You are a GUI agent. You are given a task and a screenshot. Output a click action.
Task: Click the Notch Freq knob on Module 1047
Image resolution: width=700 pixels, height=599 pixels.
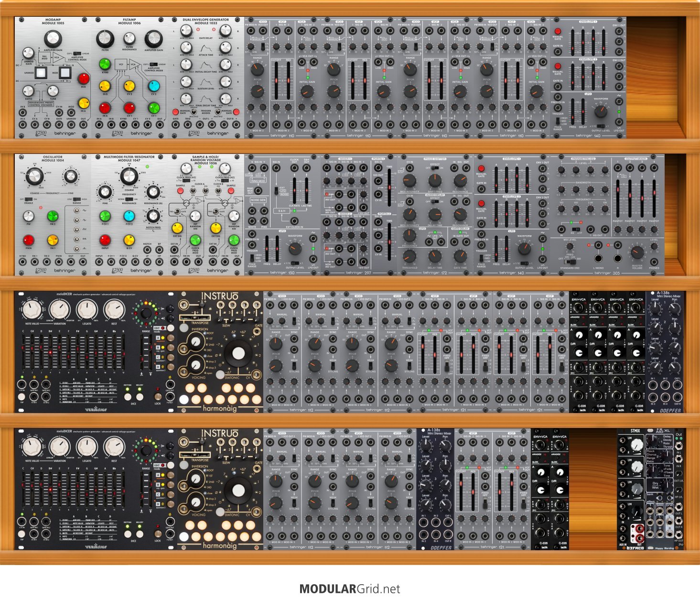click(152, 216)
